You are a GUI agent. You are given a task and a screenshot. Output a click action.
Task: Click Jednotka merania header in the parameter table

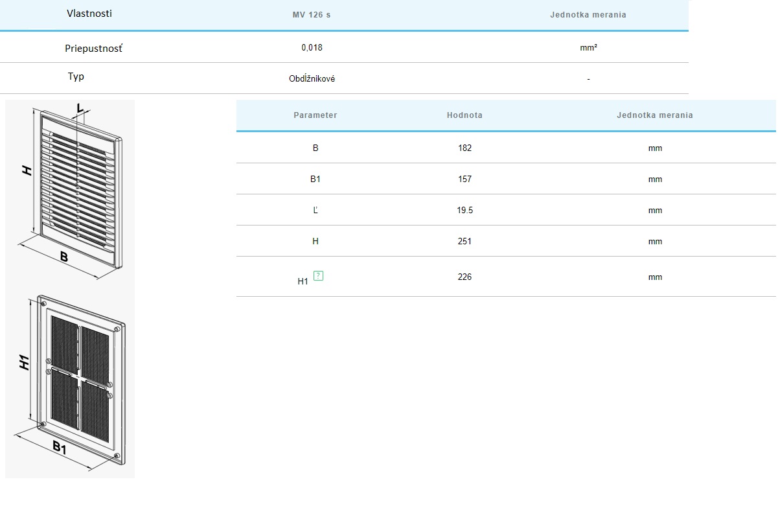[x=655, y=115]
